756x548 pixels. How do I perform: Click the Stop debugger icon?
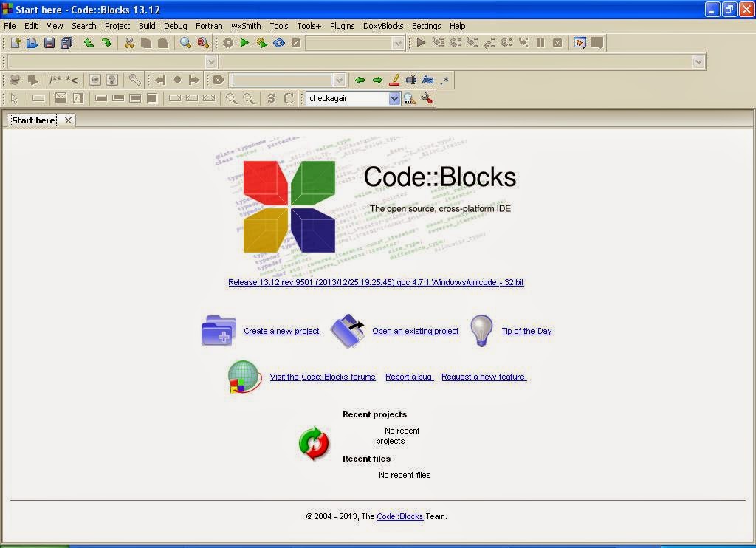[x=557, y=42]
